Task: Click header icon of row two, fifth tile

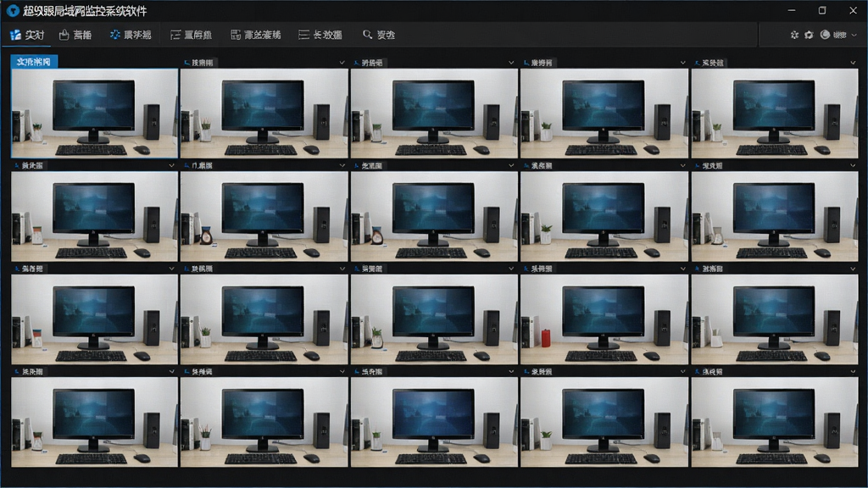Action: [x=698, y=165]
